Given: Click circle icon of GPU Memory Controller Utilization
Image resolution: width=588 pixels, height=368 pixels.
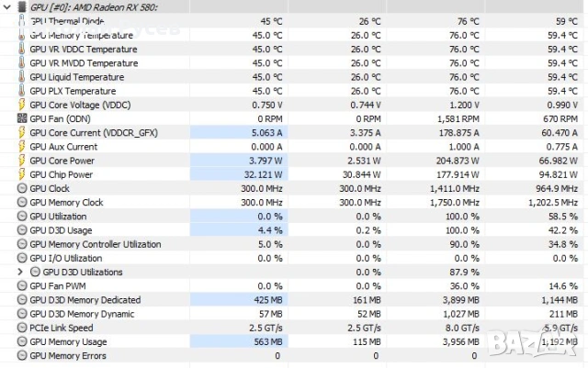Looking at the screenshot, I should point(22,244).
